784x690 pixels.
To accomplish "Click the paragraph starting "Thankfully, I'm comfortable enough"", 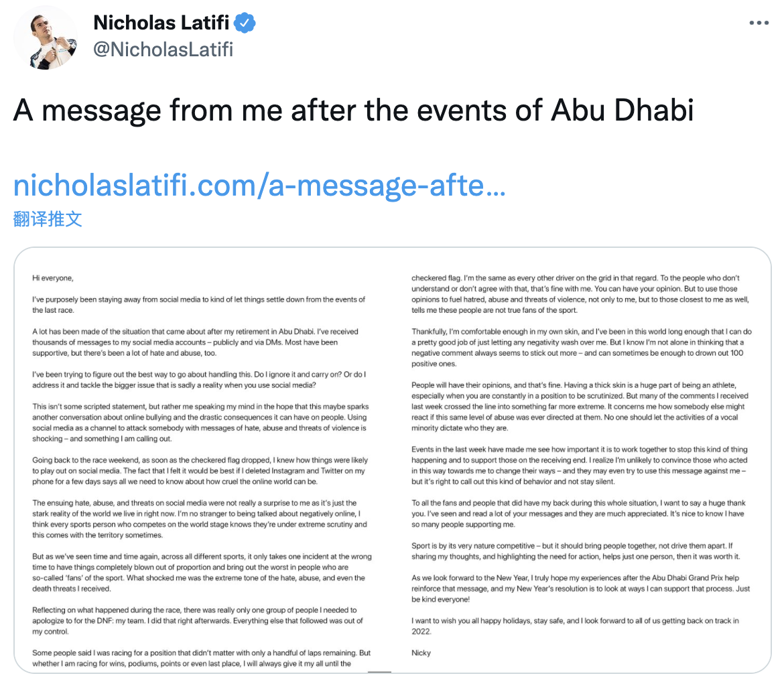I will click(x=580, y=348).
